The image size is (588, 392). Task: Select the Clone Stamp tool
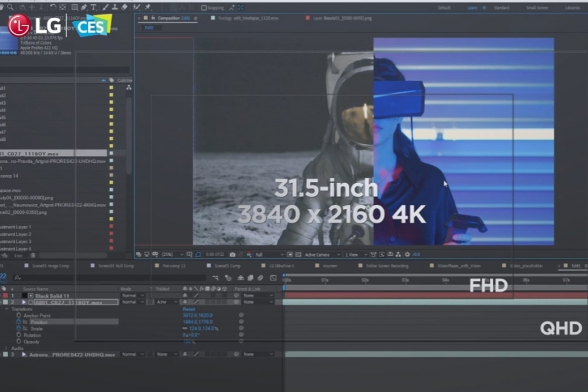(x=115, y=7)
